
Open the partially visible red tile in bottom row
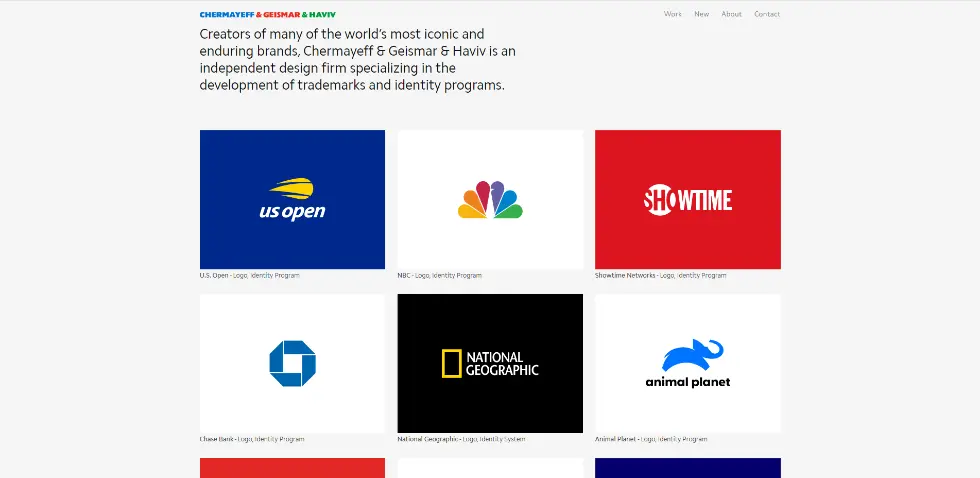292,468
